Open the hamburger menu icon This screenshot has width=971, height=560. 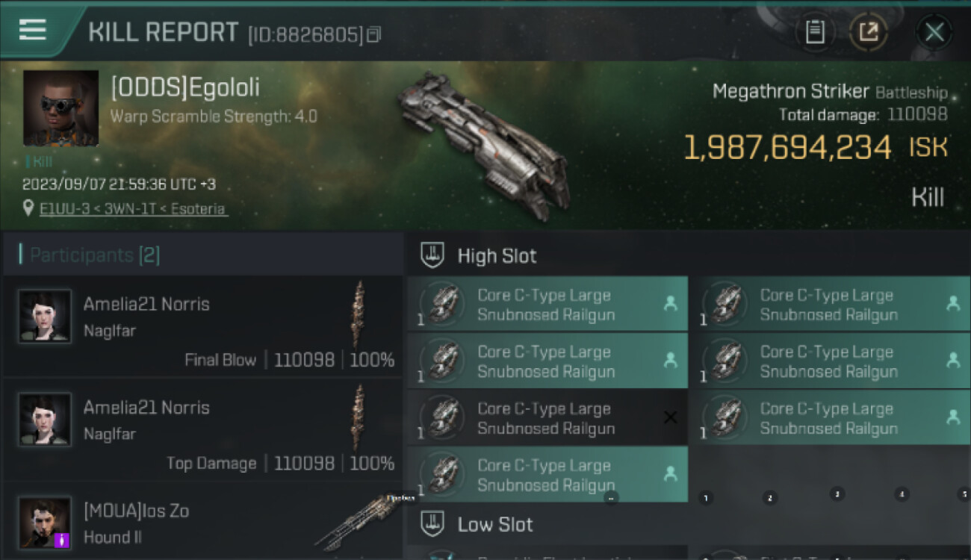coord(33,29)
